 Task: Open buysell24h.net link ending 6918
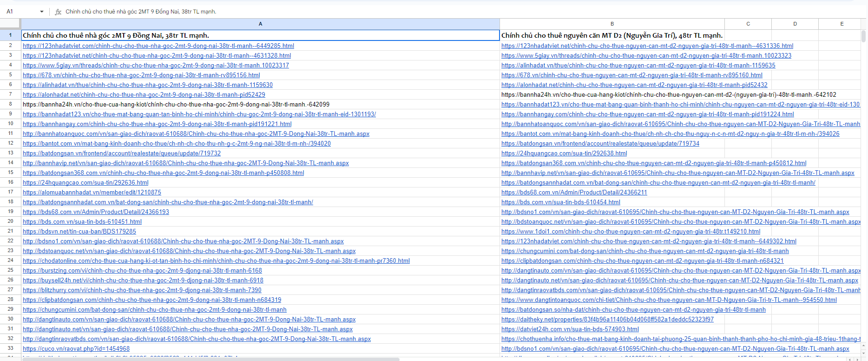pyautogui.click(x=143, y=280)
